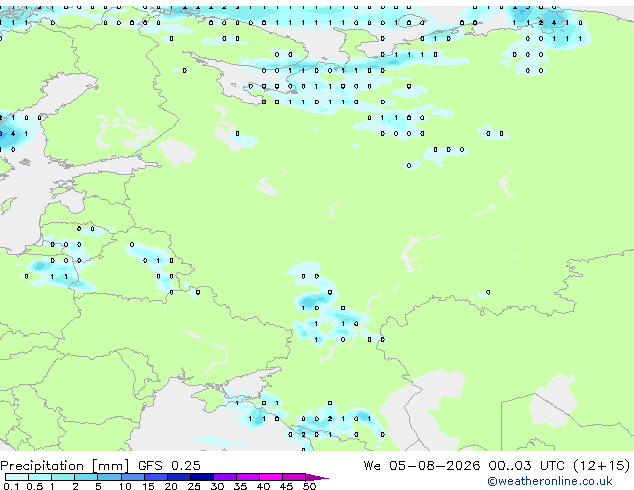The height and width of the screenshot is (490, 634).
Task: Click the '50' legend scale value
Action: coord(310,486)
